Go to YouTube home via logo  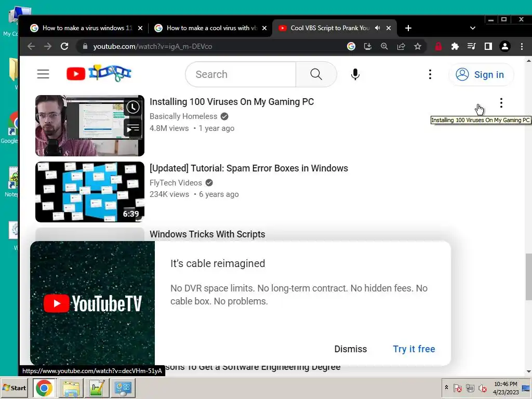(x=99, y=73)
